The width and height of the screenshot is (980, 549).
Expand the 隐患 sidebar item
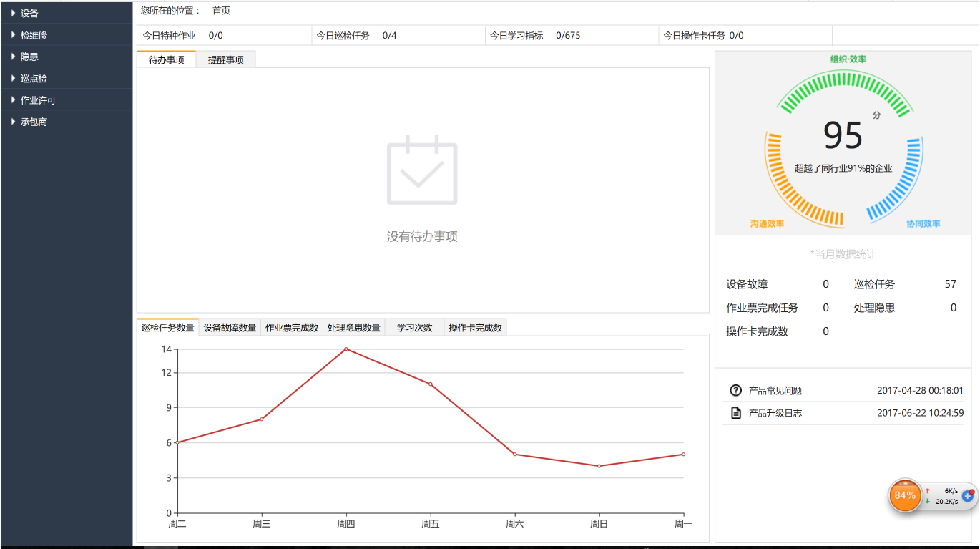click(x=67, y=57)
